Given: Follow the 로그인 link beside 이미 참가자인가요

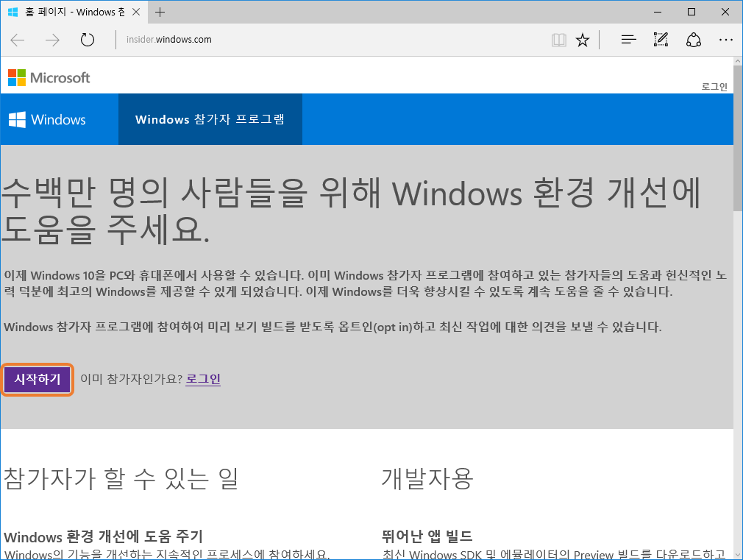Looking at the screenshot, I should click(203, 379).
